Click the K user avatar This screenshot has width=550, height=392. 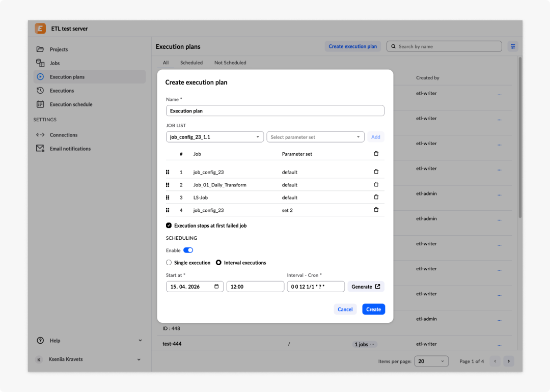[x=39, y=359]
